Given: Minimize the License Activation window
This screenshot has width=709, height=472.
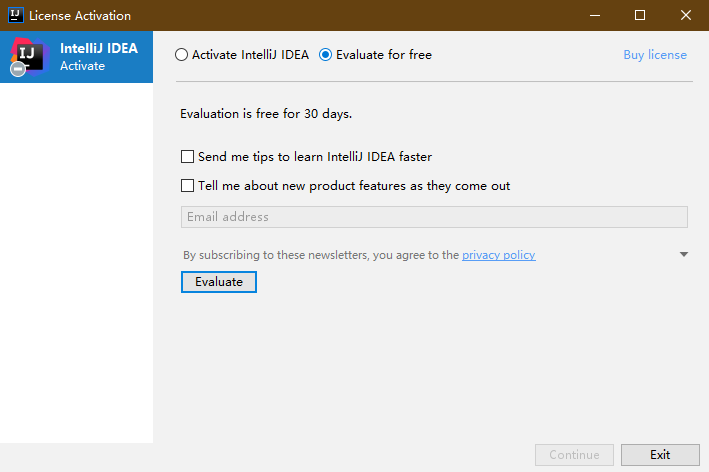Looking at the screenshot, I should click(x=595, y=15).
